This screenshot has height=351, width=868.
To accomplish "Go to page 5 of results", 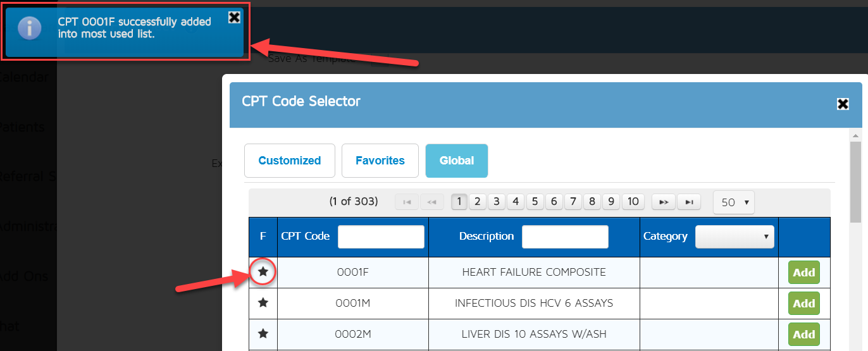I will click(535, 202).
